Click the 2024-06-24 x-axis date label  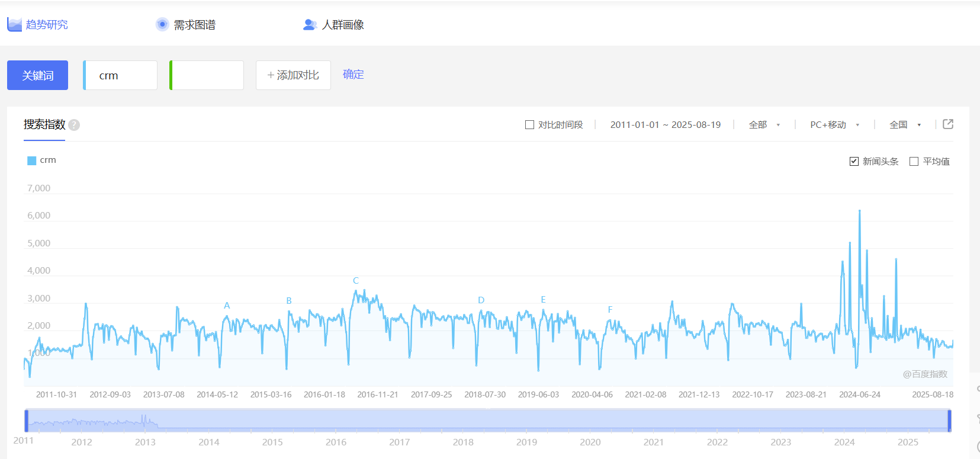click(x=860, y=394)
